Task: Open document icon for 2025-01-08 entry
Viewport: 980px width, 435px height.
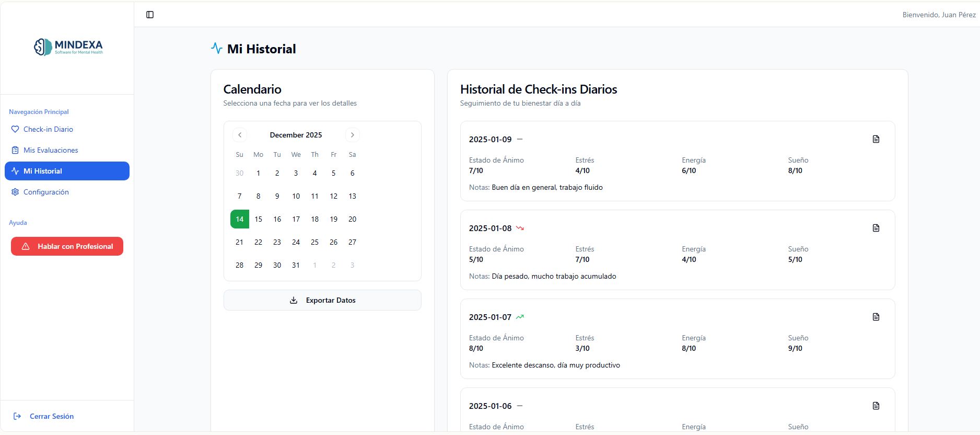Action: tap(876, 228)
